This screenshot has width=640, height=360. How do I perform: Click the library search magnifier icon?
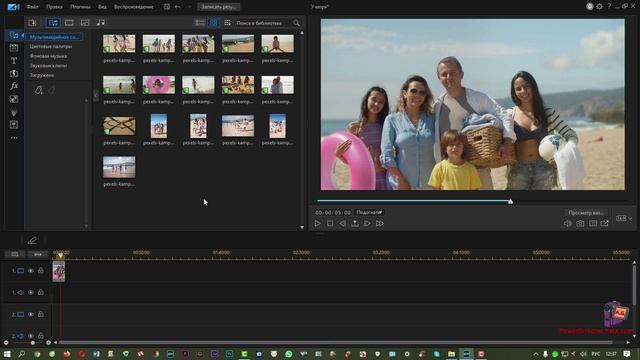(x=296, y=23)
